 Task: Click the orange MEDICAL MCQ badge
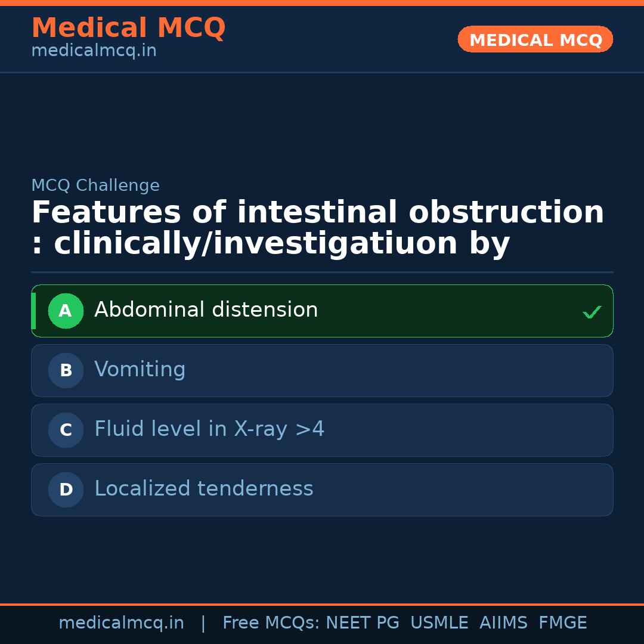point(535,40)
